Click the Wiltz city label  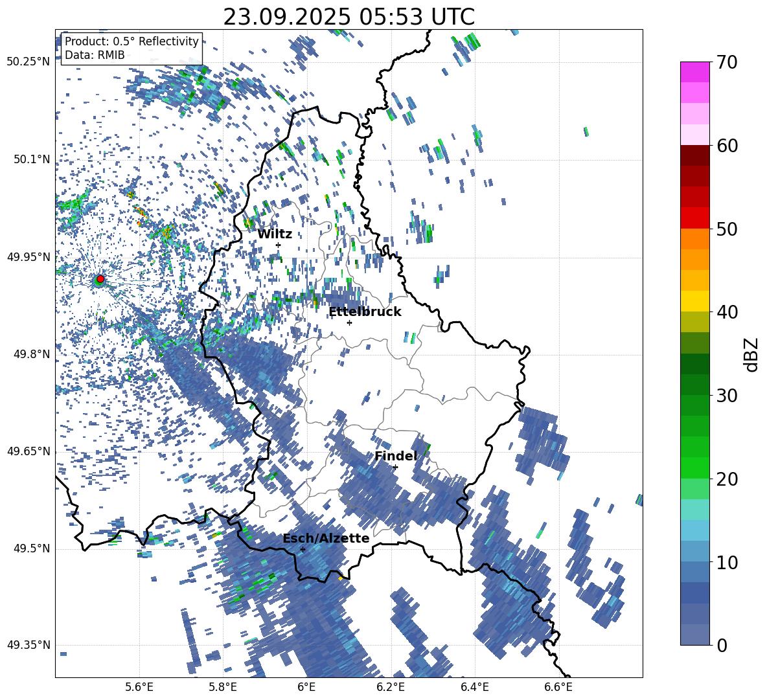tap(275, 234)
